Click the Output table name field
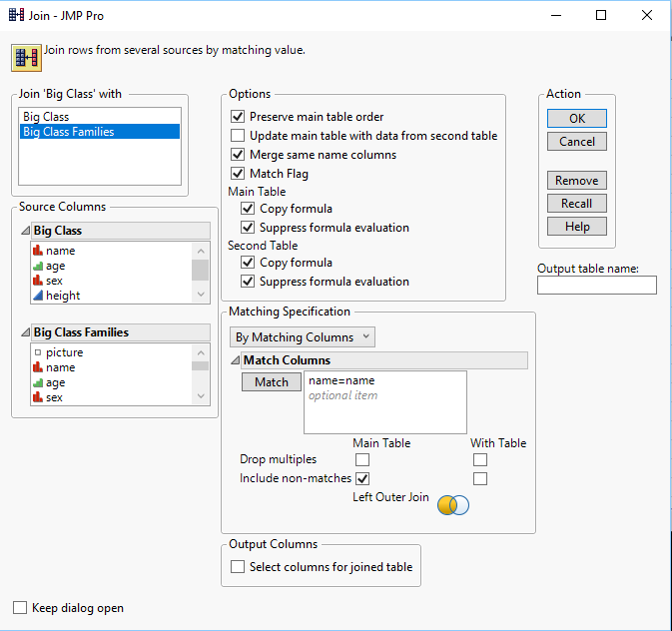 [596, 286]
